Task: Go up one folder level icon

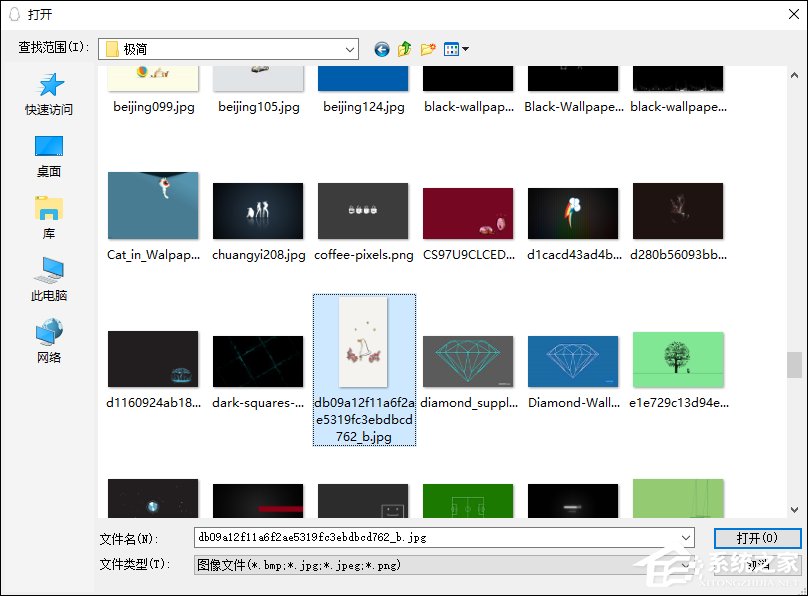Action: click(403, 48)
